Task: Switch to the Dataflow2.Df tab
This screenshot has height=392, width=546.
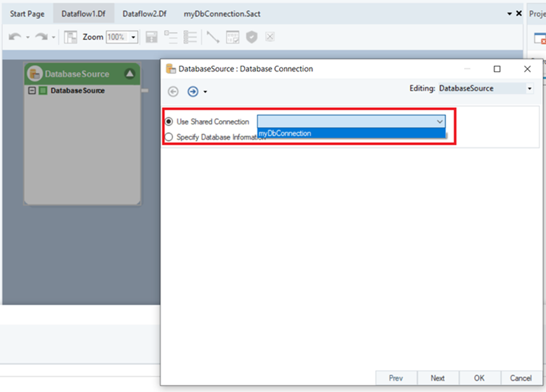Action: [144, 13]
